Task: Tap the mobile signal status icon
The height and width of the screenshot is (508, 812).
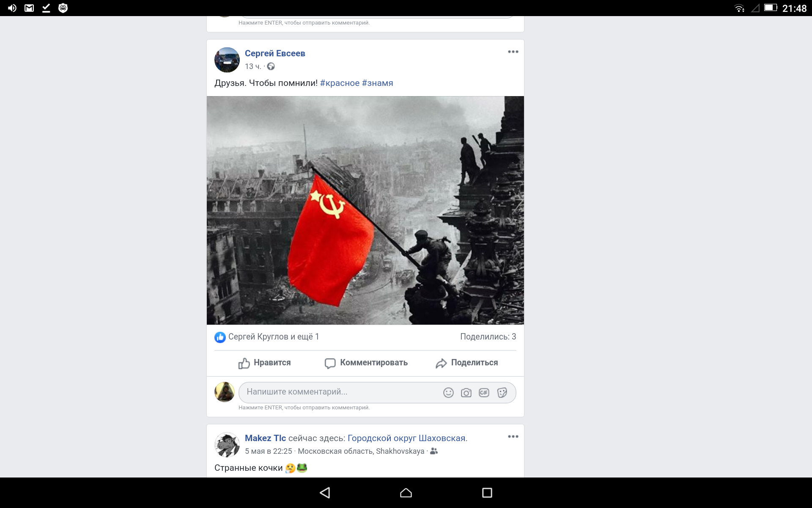Action: coord(755,8)
